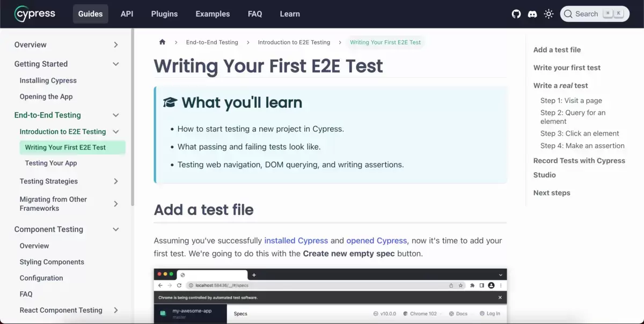
Task: Open Styling Components sidebar page
Action: [x=52, y=262]
